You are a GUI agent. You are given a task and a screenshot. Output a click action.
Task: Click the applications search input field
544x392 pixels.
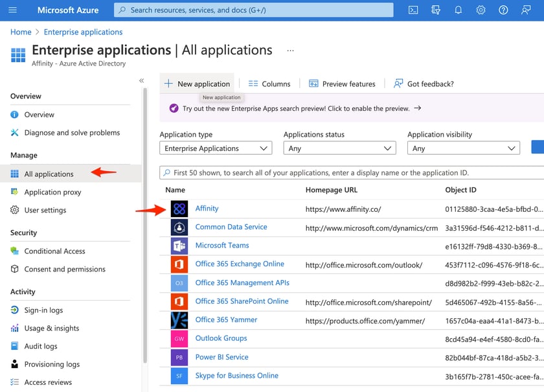[x=352, y=172]
